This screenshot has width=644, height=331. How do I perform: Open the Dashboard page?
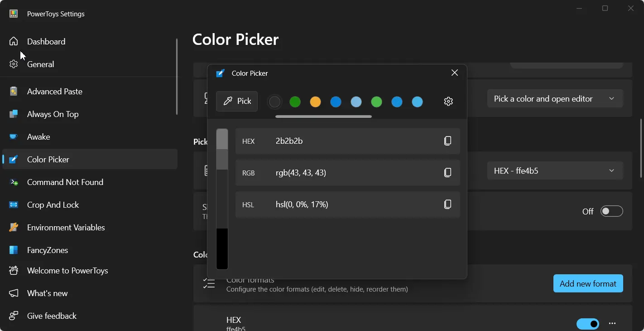click(90, 41)
